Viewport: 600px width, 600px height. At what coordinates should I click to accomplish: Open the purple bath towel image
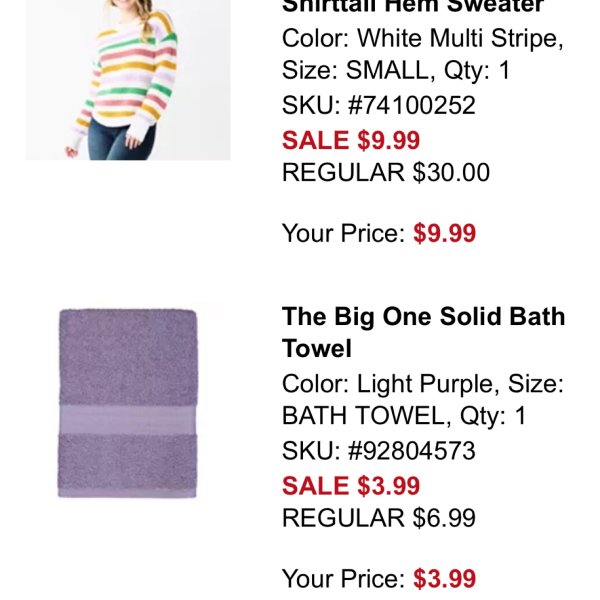pyautogui.click(x=127, y=403)
